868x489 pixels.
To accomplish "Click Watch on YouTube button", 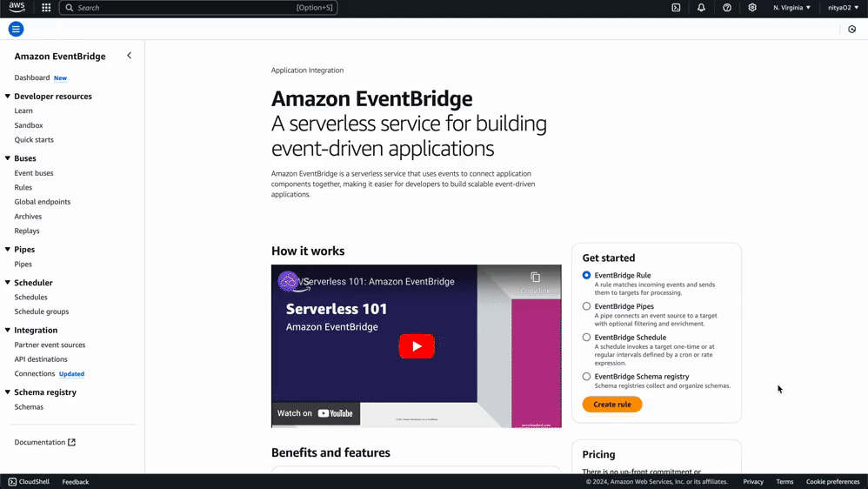I will pos(316,413).
